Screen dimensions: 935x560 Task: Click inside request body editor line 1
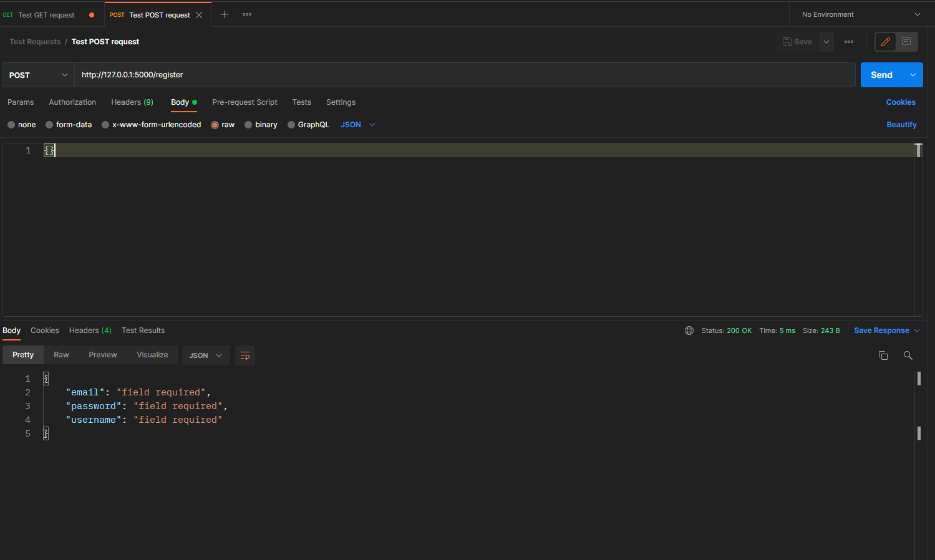point(477,150)
